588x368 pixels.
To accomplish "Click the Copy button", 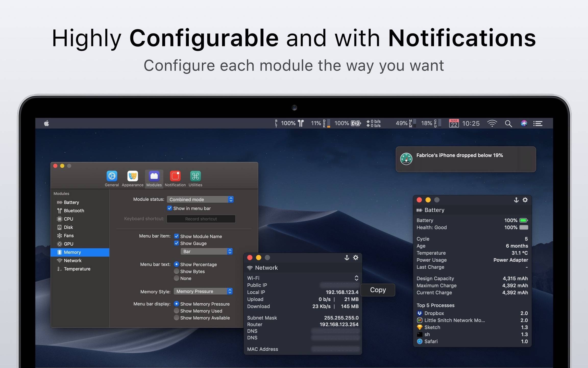I will (378, 290).
